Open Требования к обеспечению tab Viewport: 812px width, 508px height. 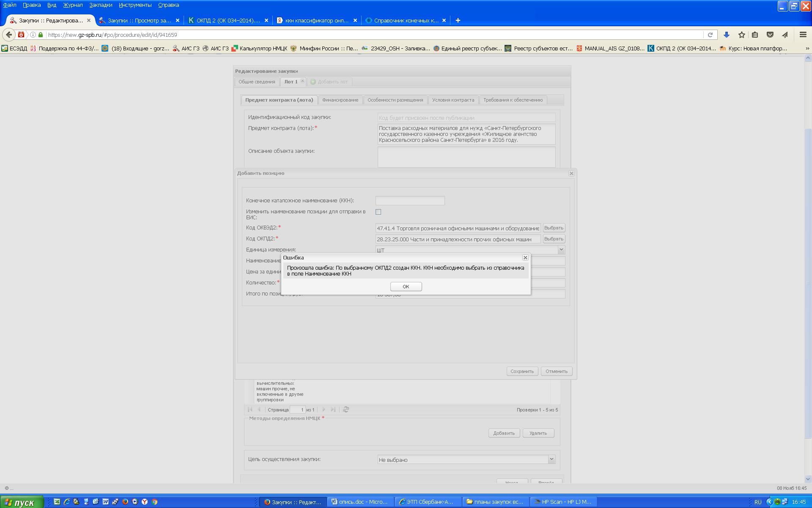[513, 100]
